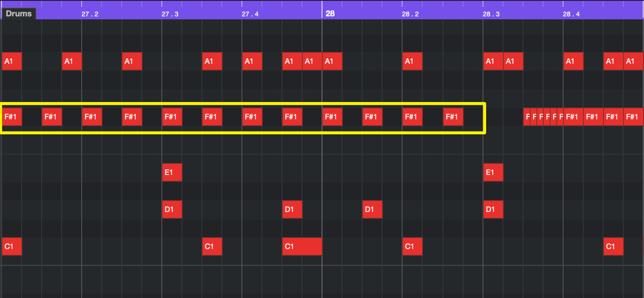Click the bar 28 ruler marker
644x298 pixels.
pos(330,13)
